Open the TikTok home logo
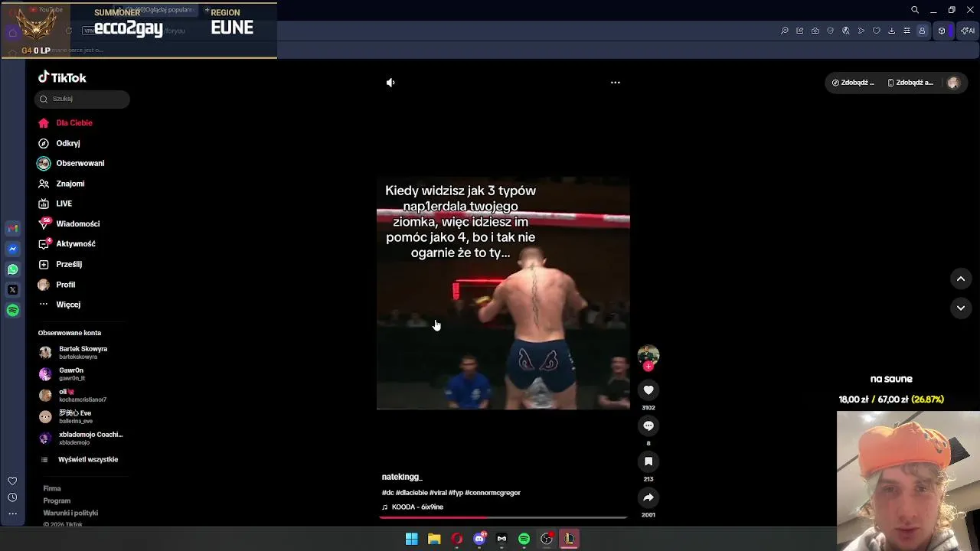Viewport: 980px width, 551px height. 62,77
